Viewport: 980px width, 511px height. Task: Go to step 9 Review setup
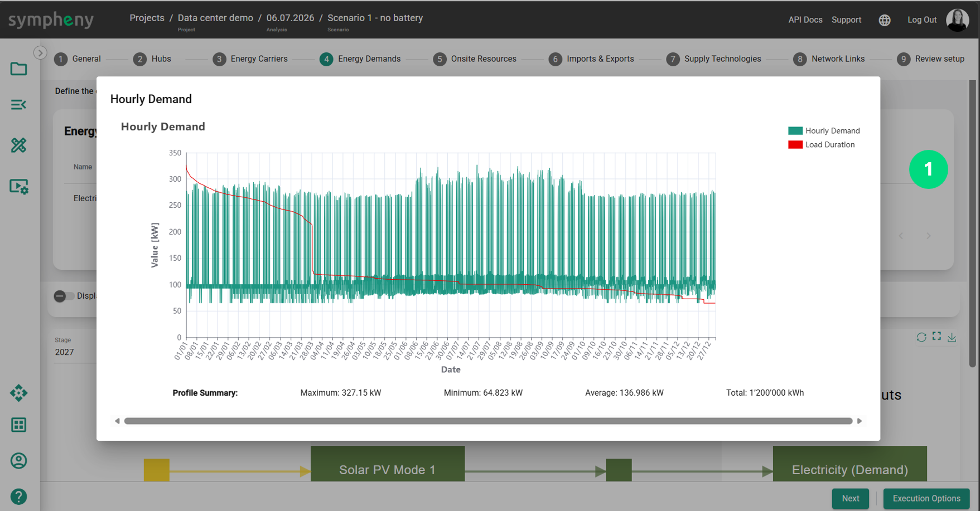(930, 59)
